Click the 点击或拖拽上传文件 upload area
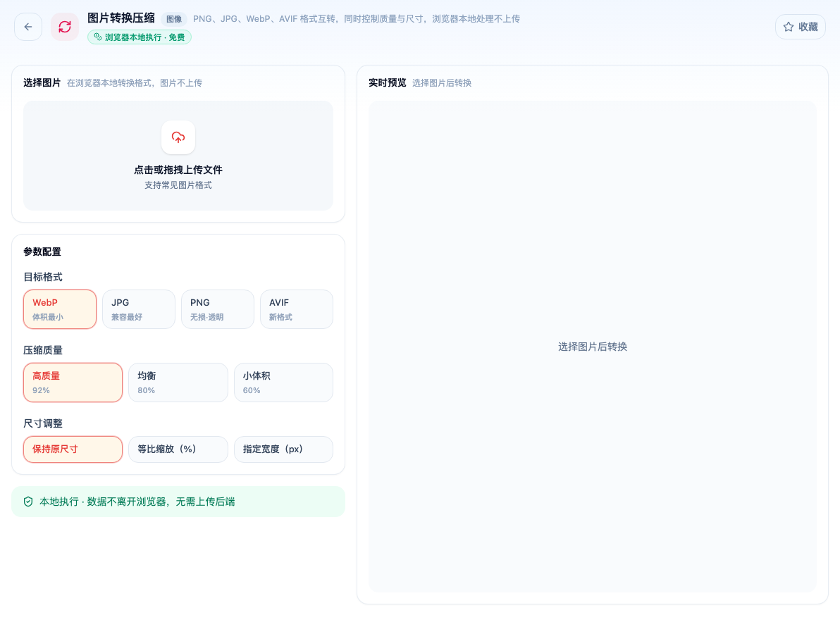 pyautogui.click(x=178, y=155)
